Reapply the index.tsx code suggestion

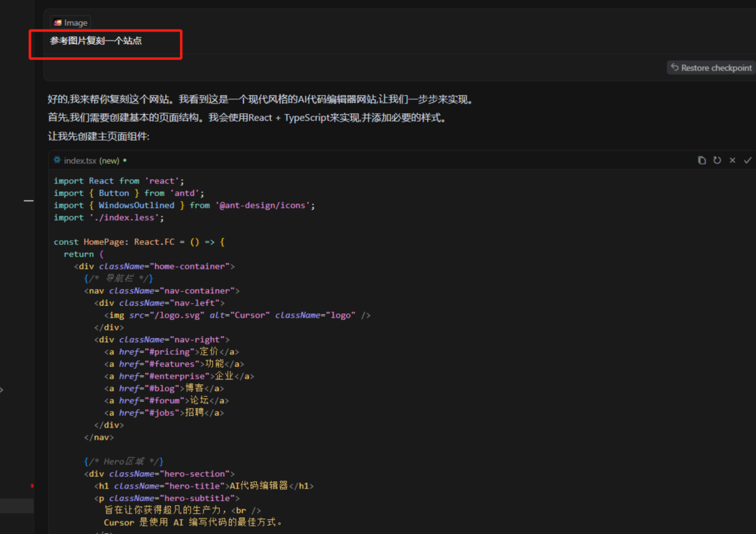tap(717, 160)
